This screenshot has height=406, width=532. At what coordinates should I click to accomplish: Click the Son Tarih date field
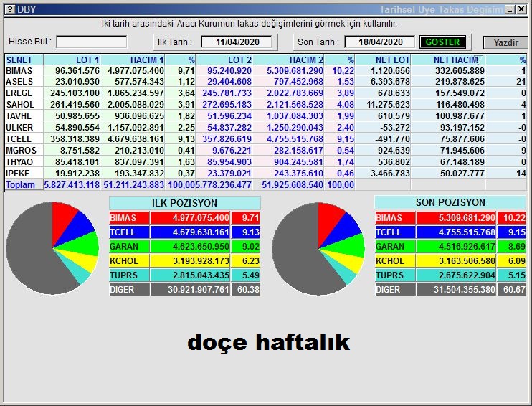click(380, 42)
